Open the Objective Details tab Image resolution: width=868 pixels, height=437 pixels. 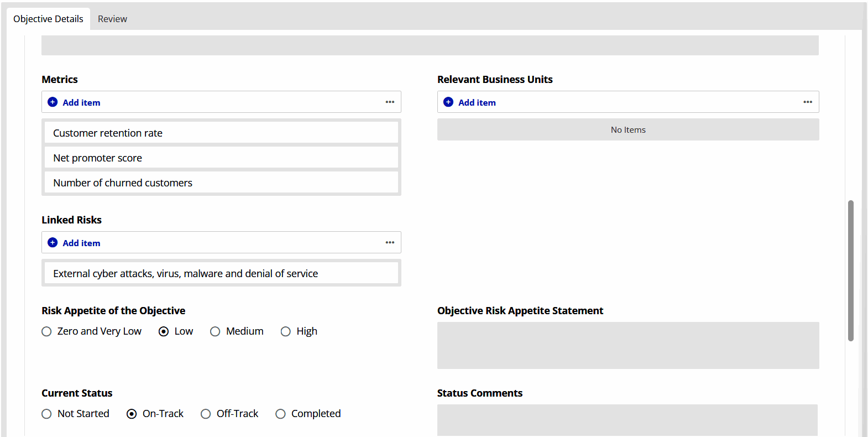(x=48, y=19)
